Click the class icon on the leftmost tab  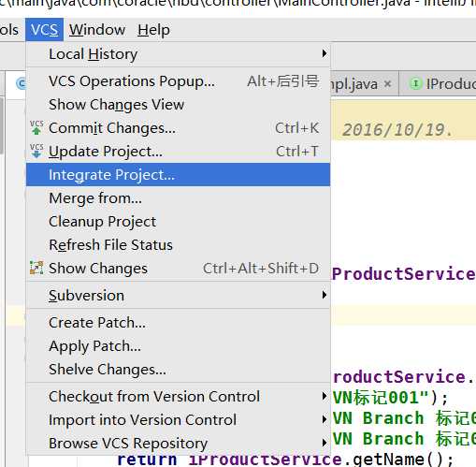22,83
